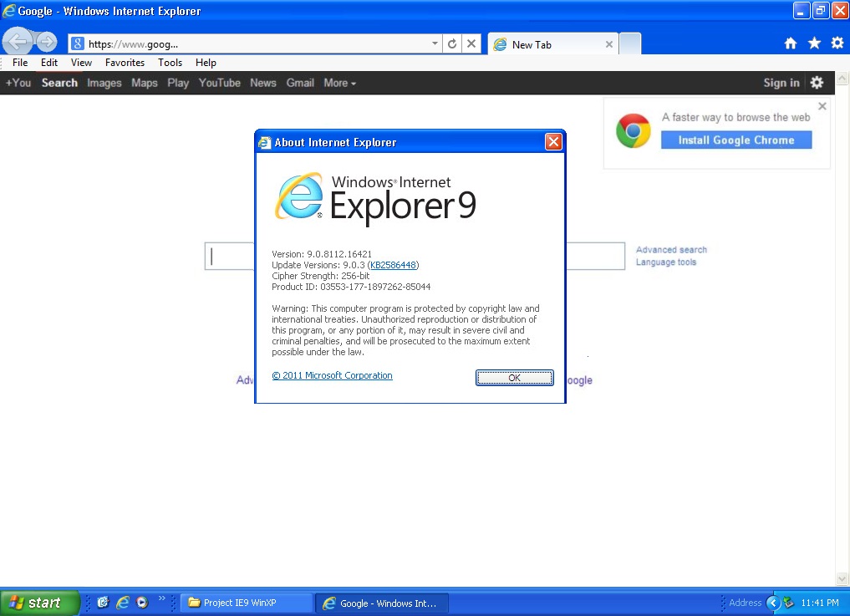Viewport: 850px width, 616px height.
Task: Open Favorites with the star icon
Action: tap(814, 43)
